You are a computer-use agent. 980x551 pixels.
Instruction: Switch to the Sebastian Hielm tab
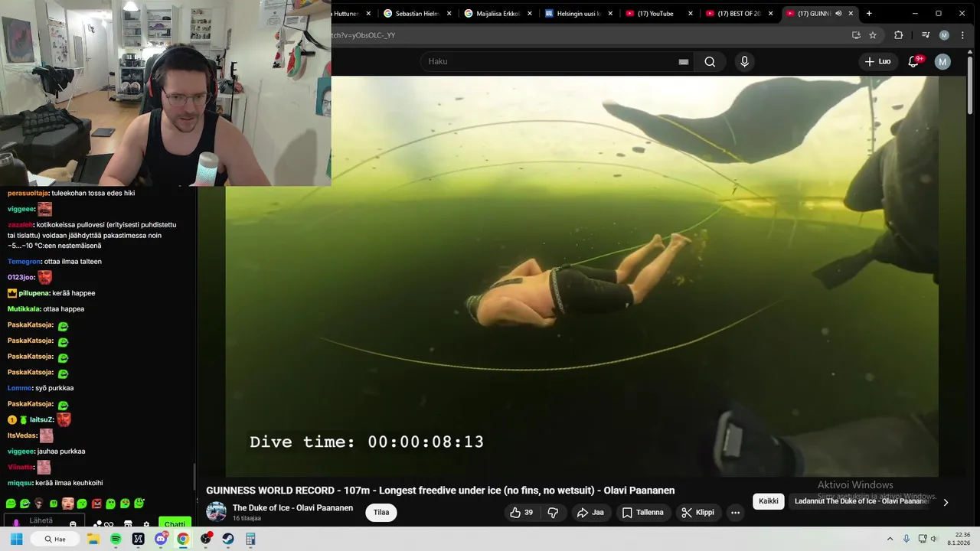[417, 14]
